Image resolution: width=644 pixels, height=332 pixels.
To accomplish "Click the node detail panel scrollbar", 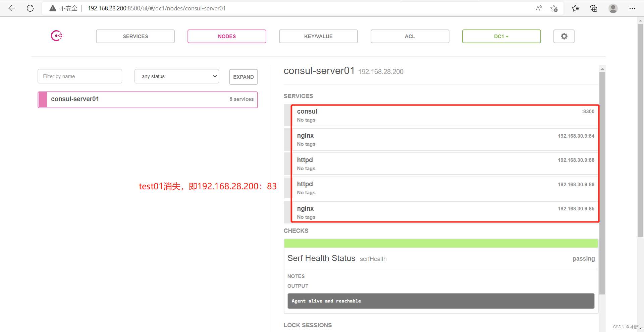I will coord(602,183).
